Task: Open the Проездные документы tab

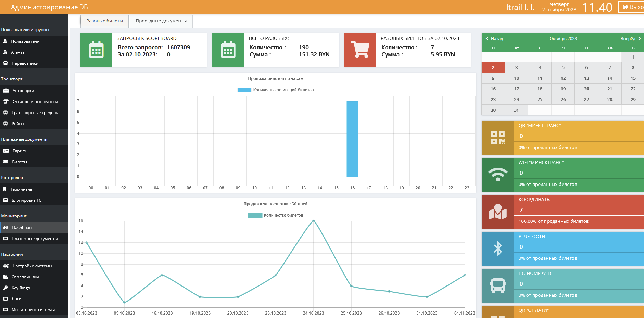Action: point(161,21)
